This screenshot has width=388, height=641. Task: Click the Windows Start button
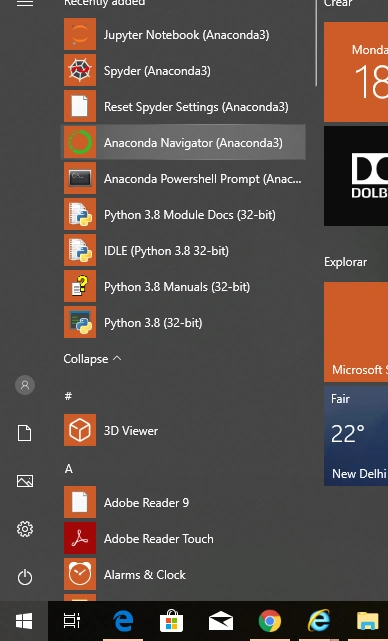(24, 621)
